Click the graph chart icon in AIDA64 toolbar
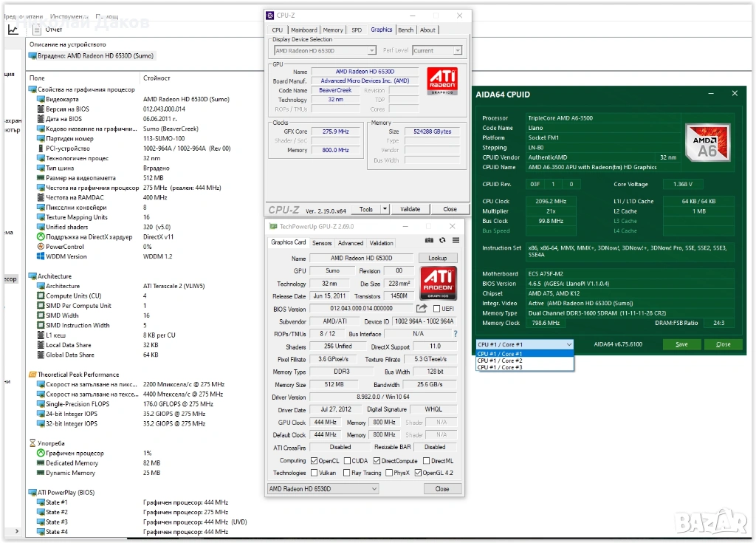 (13, 30)
